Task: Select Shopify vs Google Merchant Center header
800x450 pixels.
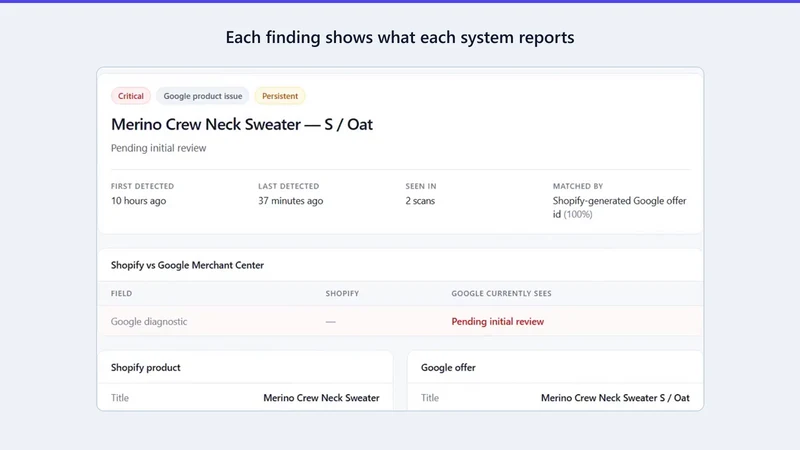Action: point(187,265)
